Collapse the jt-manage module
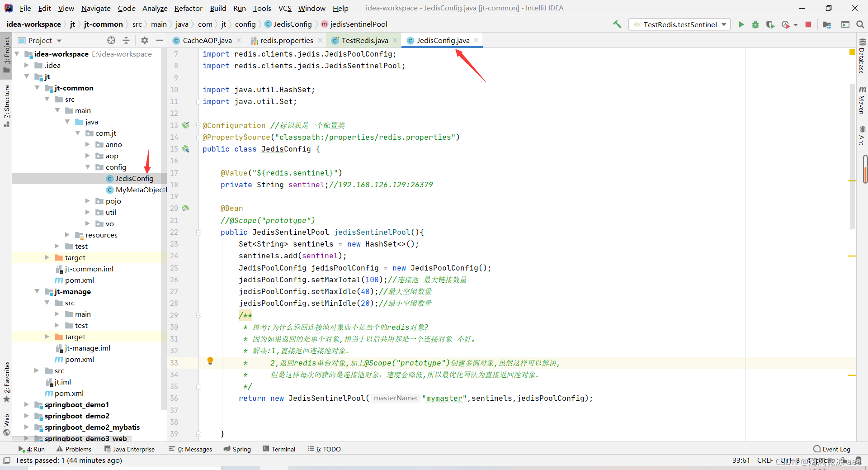Viewport: 868px width, 470px height. 37,291
